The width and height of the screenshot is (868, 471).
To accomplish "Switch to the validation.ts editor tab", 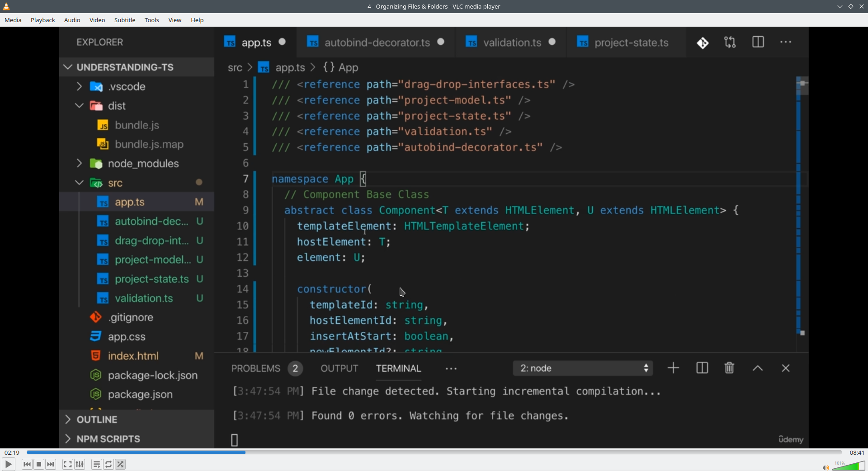I will pyautogui.click(x=511, y=42).
